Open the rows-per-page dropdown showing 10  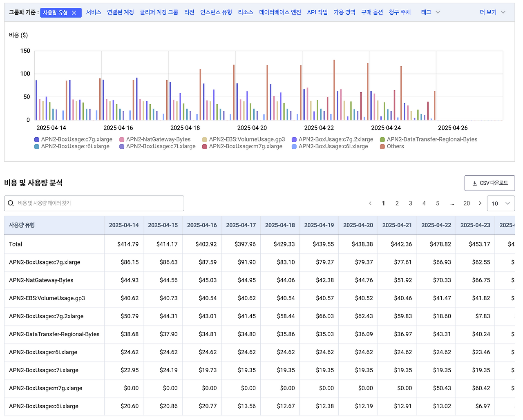coord(501,203)
